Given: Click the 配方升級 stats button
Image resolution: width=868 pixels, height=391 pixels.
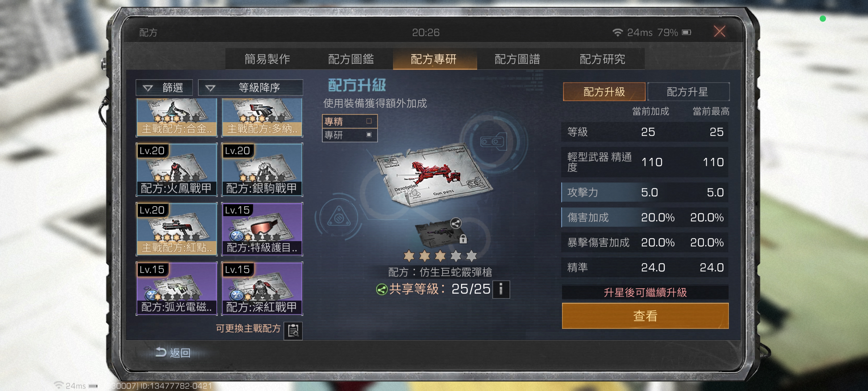Looking at the screenshot, I should 604,92.
